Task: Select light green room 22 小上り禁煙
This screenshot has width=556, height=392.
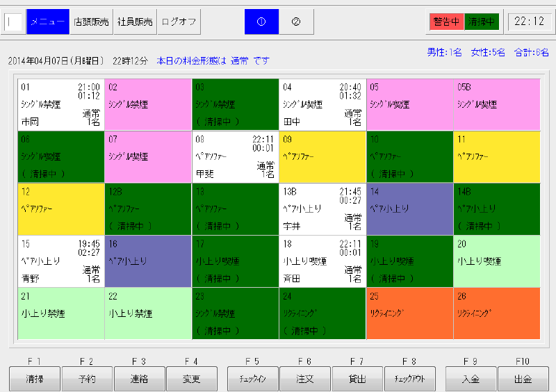Action: (x=148, y=313)
